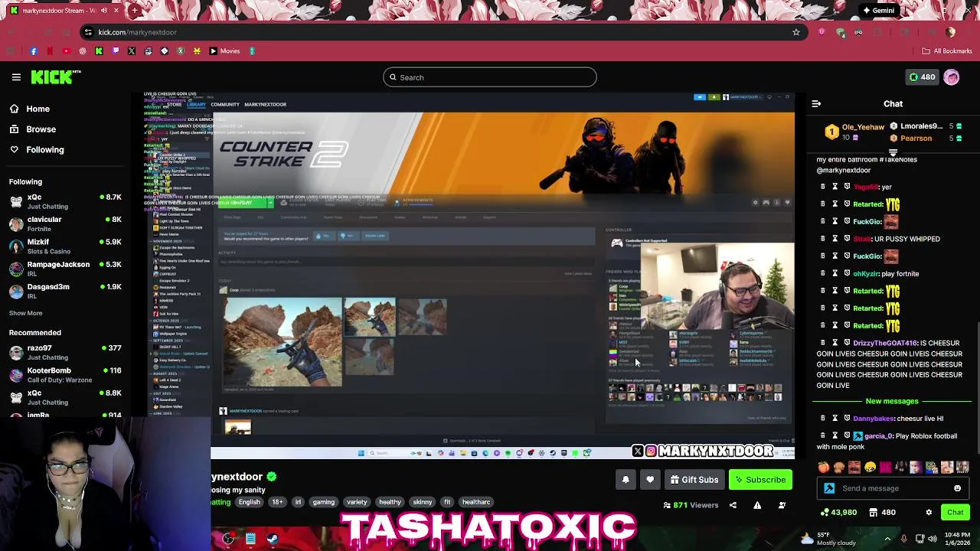Open RampageJackson channel in sidebar
980x551 pixels.
(65, 269)
